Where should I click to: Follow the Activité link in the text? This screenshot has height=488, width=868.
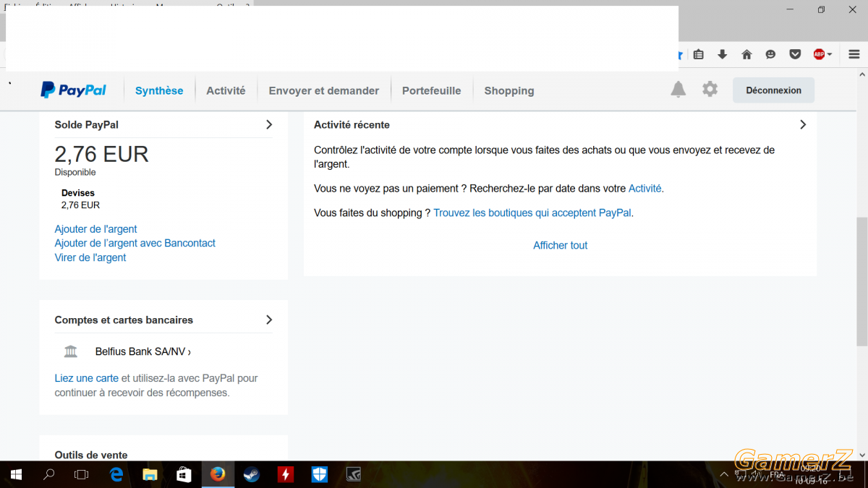[645, 189]
